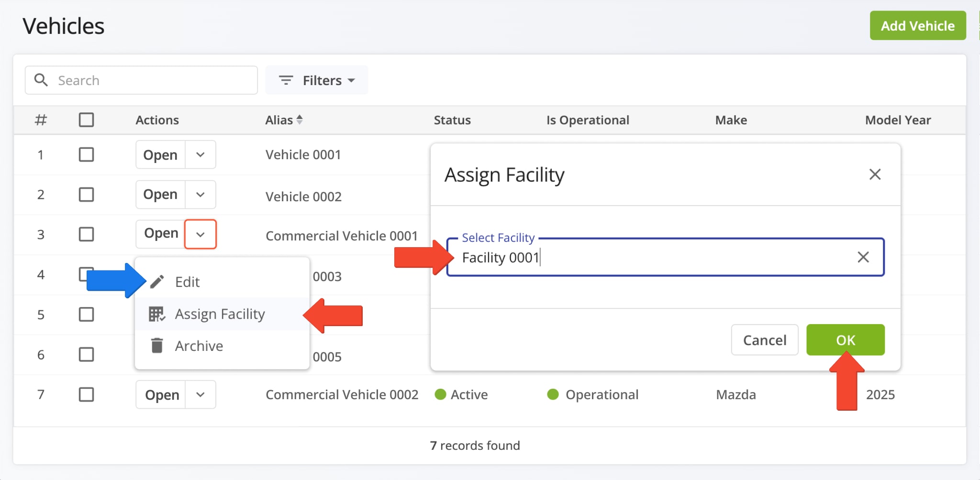The height and width of the screenshot is (480, 980).
Task: Click the Alias column sort arrows
Action: pyautogui.click(x=300, y=120)
